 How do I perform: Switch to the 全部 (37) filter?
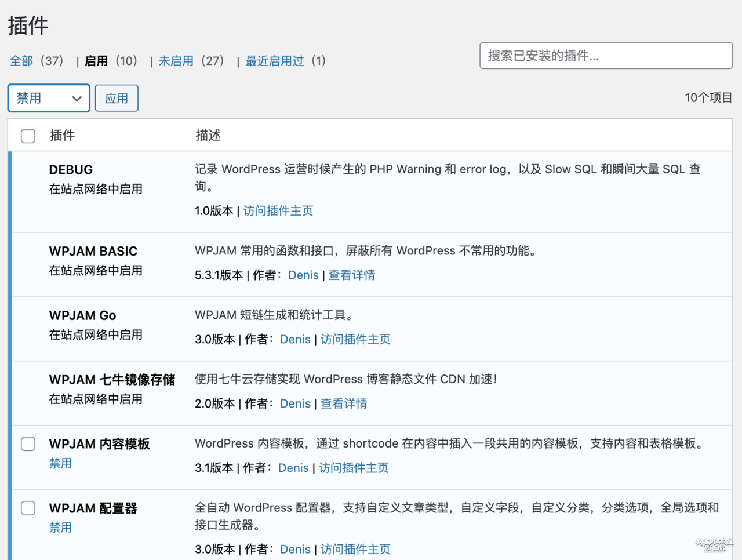point(37,61)
